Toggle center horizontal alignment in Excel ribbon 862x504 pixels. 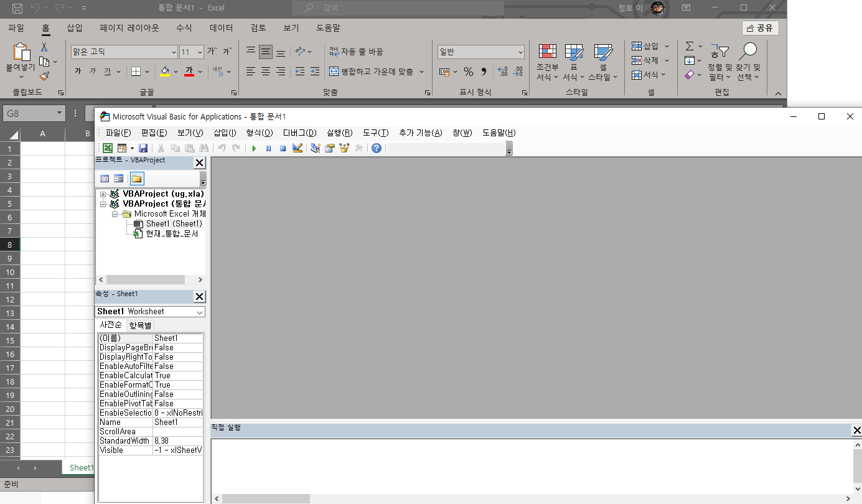coord(266,72)
